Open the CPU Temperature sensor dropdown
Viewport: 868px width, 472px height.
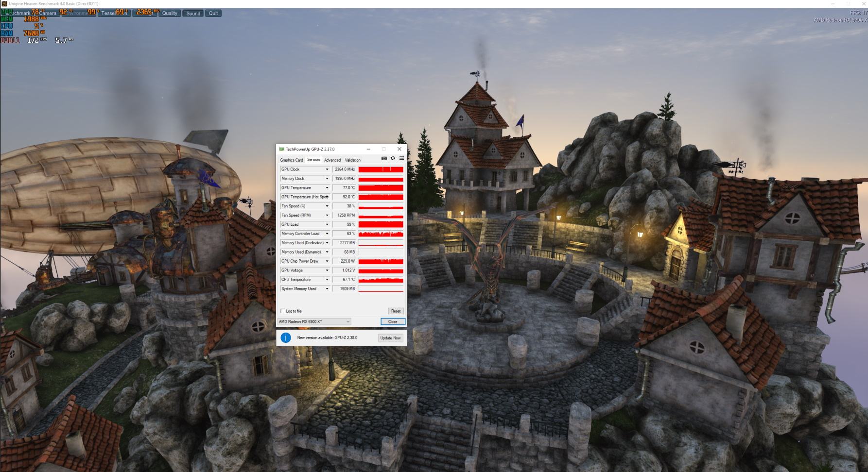pos(327,280)
